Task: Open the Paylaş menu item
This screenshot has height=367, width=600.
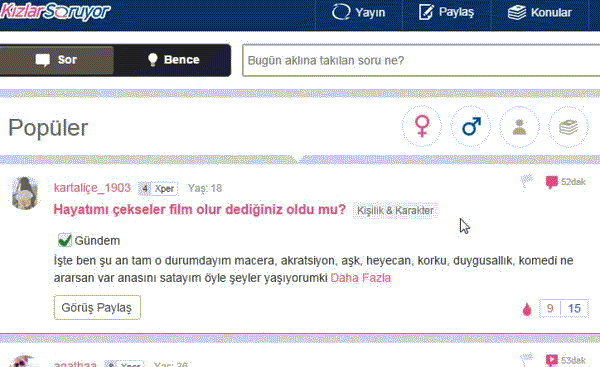Action: pos(446,12)
